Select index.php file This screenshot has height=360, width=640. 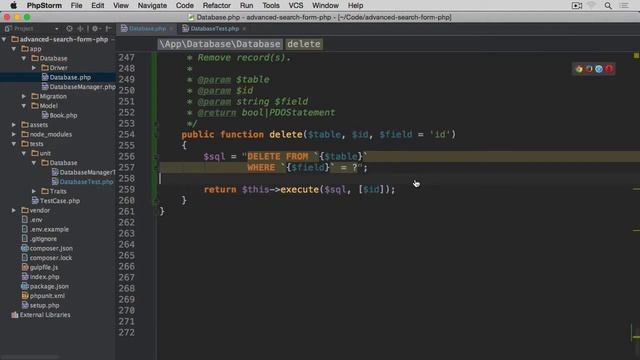tap(44, 277)
